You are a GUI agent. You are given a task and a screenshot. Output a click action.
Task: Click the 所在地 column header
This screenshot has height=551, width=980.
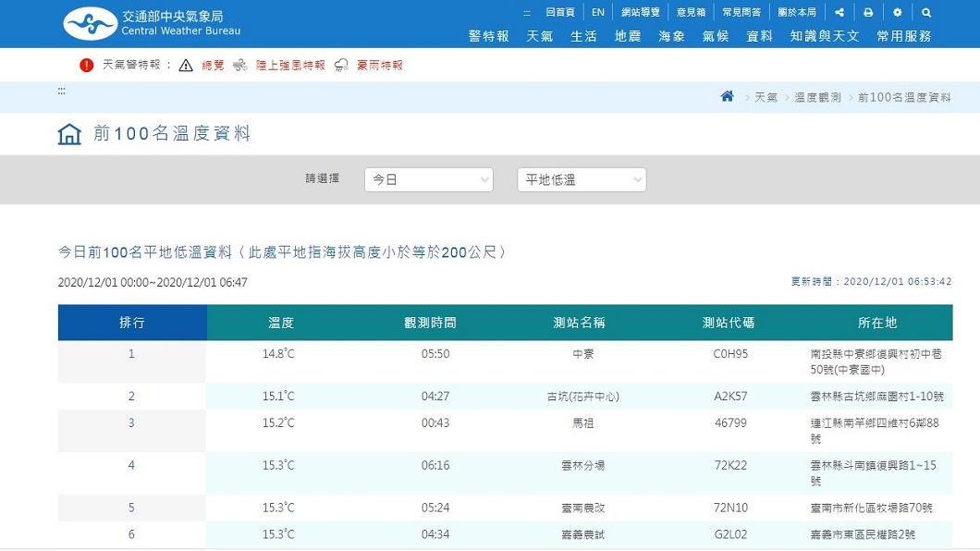tap(877, 323)
